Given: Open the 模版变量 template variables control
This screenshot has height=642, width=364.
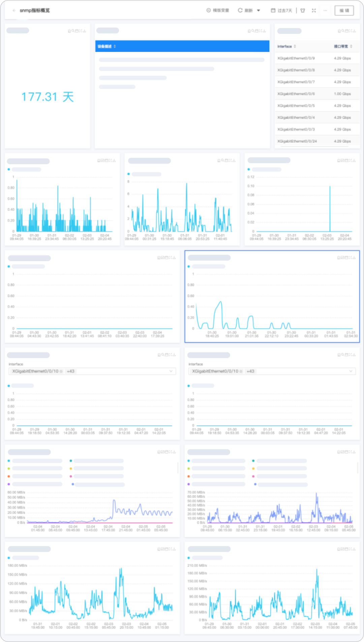Looking at the screenshot, I should (218, 10).
